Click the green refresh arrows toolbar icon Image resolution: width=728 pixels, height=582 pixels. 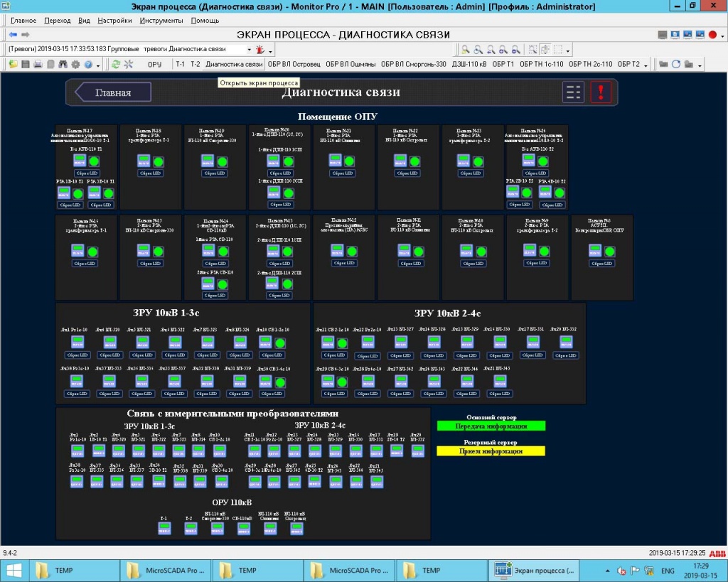pos(116,64)
